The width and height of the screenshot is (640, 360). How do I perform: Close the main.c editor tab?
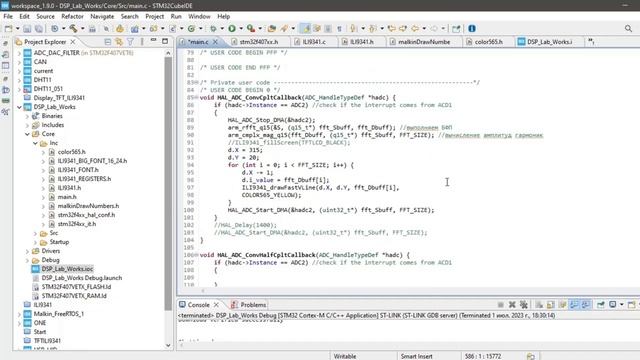tap(215, 42)
